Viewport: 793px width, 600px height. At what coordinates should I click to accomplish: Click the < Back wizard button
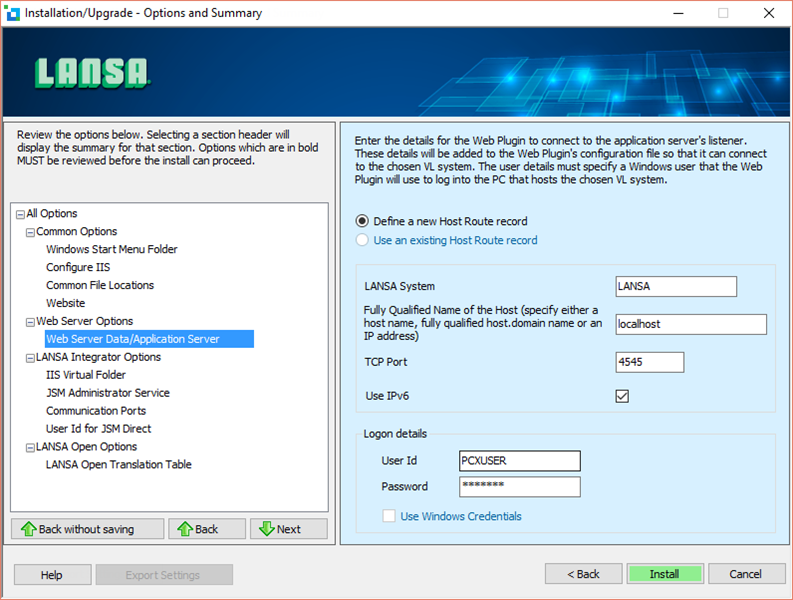(x=584, y=574)
